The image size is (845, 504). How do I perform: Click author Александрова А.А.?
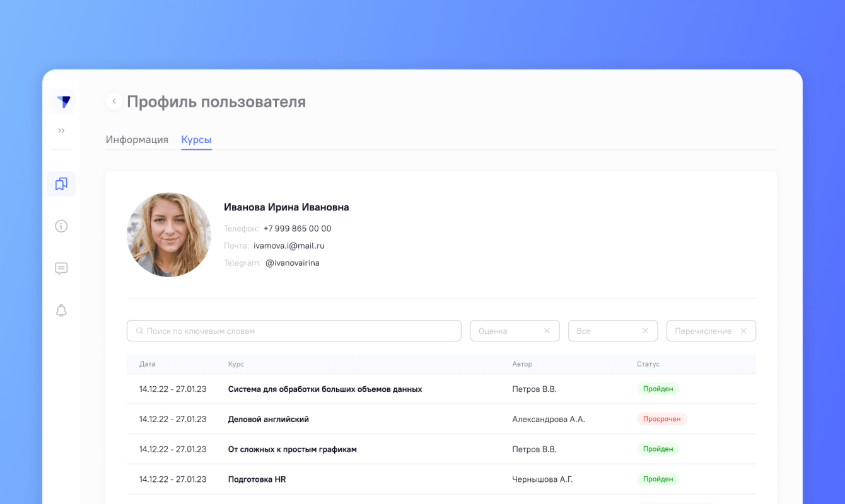[x=549, y=419]
